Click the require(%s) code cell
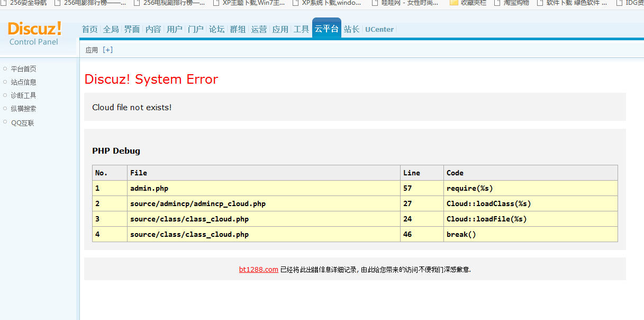This screenshot has height=320, width=644. point(531,188)
